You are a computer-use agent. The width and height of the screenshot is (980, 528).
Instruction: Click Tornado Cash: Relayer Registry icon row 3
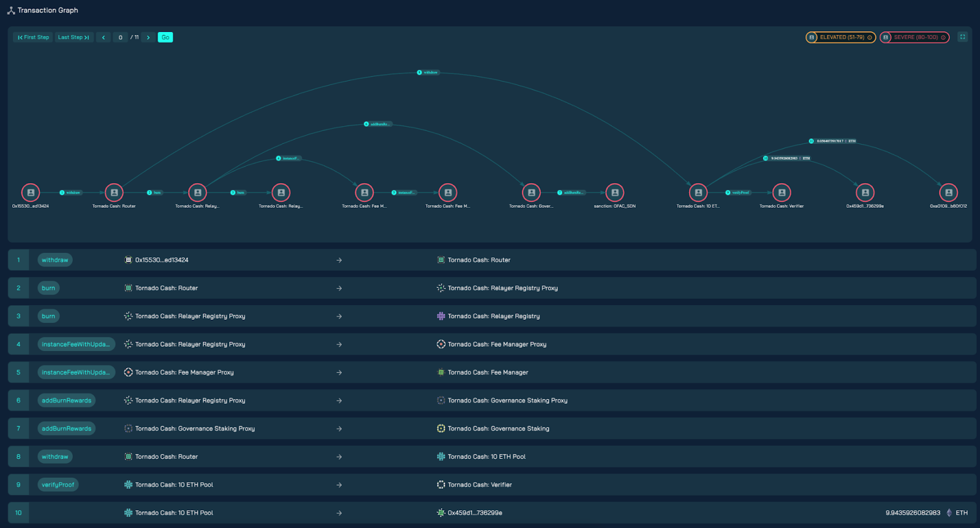click(441, 316)
